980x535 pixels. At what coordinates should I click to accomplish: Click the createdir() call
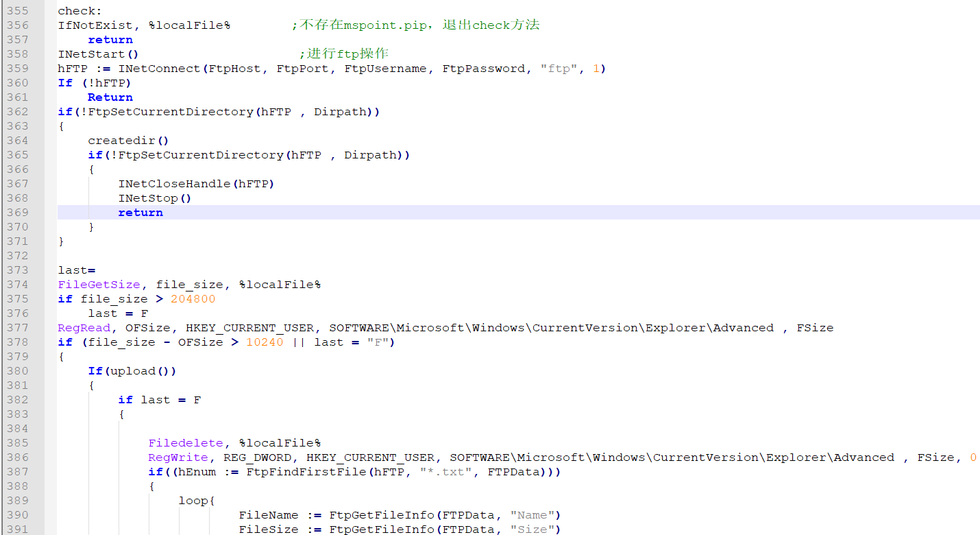tap(128, 141)
